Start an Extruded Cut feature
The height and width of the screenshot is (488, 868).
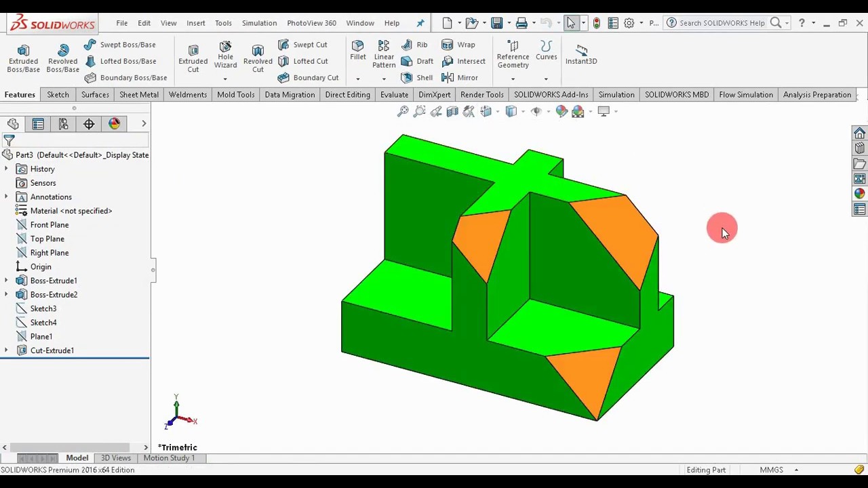tap(193, 58)
